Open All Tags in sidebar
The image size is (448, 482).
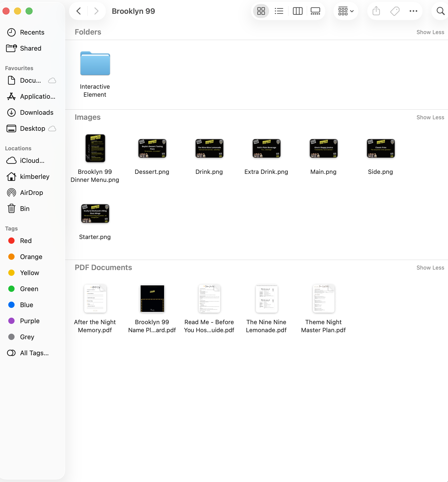click(x=34, y=353)
